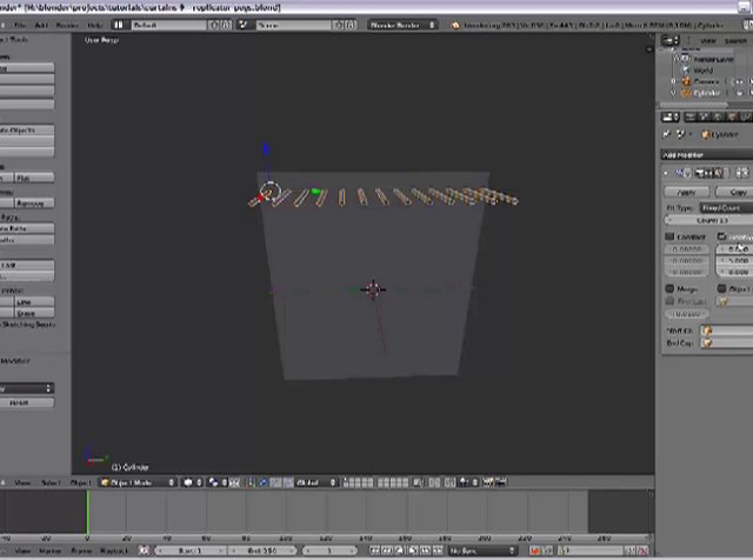Click the pivot point icon in 3D header
The image size is (753, 560).
point(214,483)
